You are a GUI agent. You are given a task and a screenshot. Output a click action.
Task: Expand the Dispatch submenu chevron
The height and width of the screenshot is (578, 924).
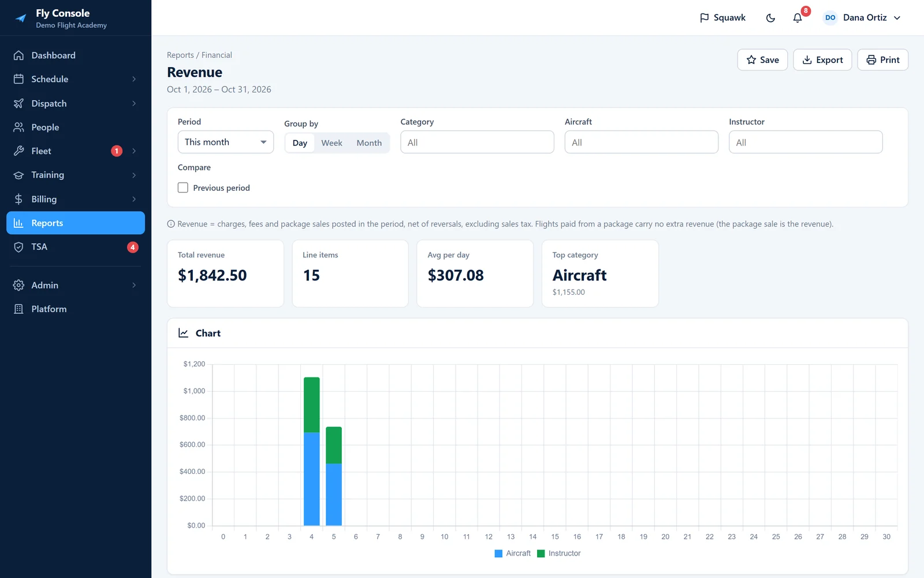click(134, 103)
